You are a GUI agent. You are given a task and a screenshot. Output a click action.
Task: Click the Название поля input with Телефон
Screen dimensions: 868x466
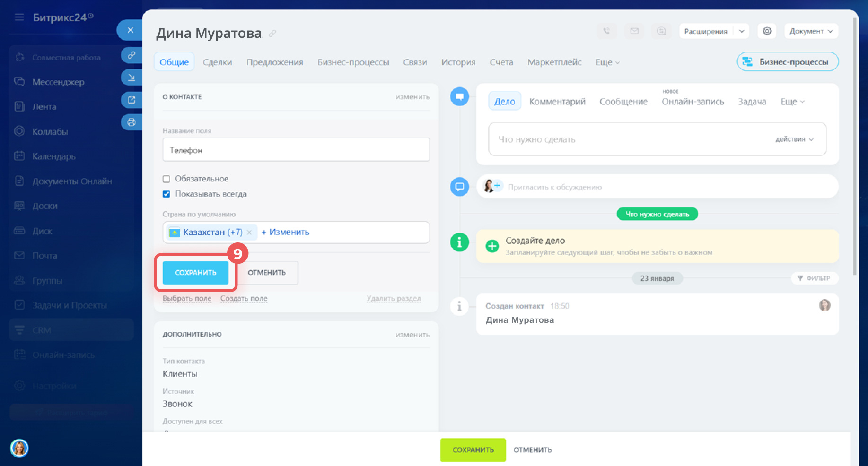[x=296, y=150]
